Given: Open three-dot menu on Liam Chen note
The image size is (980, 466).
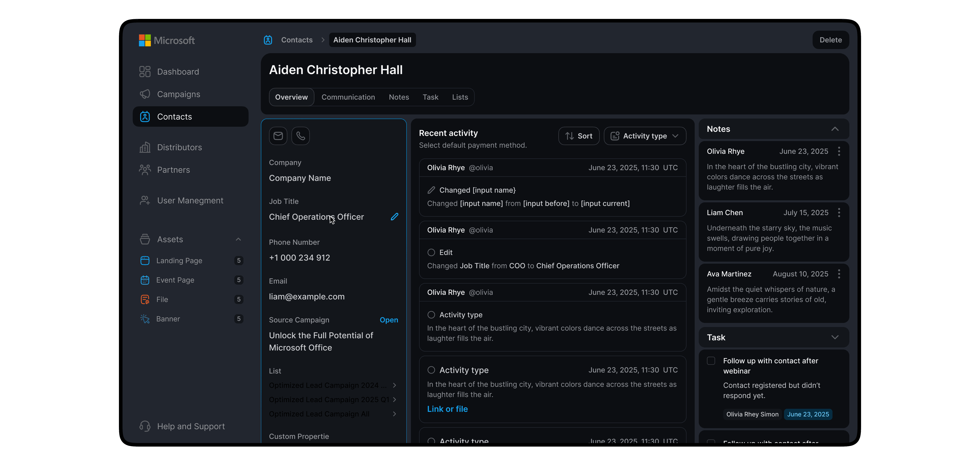Looking at the screenshot, I should click(x=839, y=213).
